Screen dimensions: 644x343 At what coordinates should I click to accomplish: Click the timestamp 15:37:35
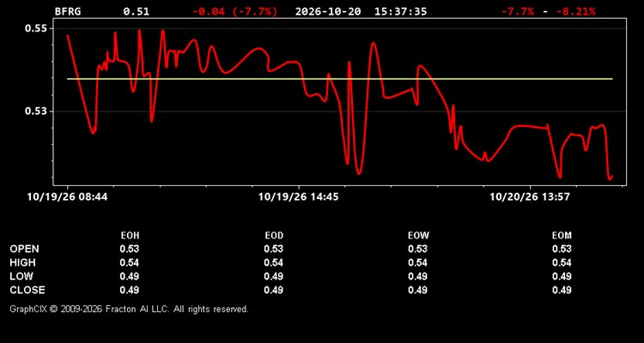point(400,11)
